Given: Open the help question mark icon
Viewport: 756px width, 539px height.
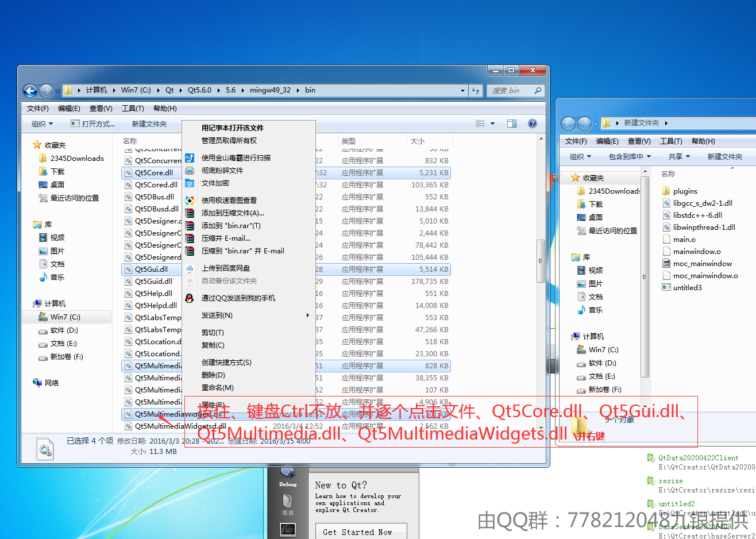Looking at the screenshot, I should 532,124.
